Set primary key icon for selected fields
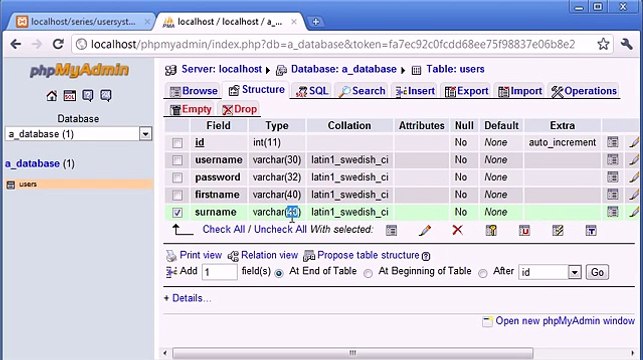 tap(491, 230)
